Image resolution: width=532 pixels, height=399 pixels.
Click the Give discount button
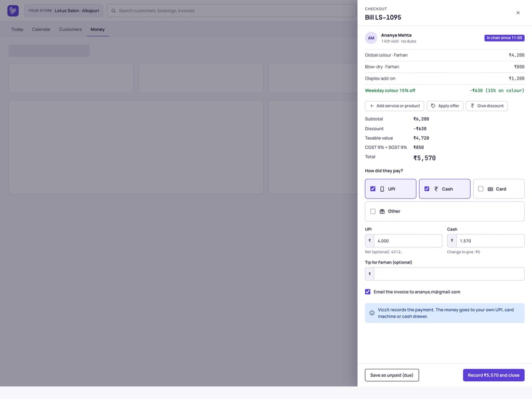(x=486, y=106)
